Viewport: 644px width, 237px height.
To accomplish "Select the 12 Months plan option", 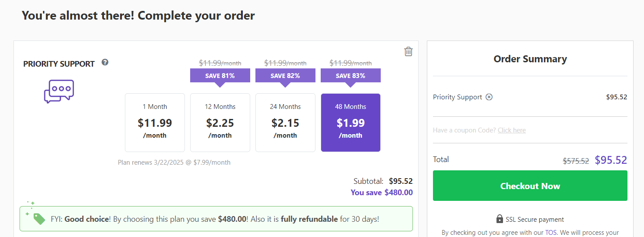I will point(220,122).
